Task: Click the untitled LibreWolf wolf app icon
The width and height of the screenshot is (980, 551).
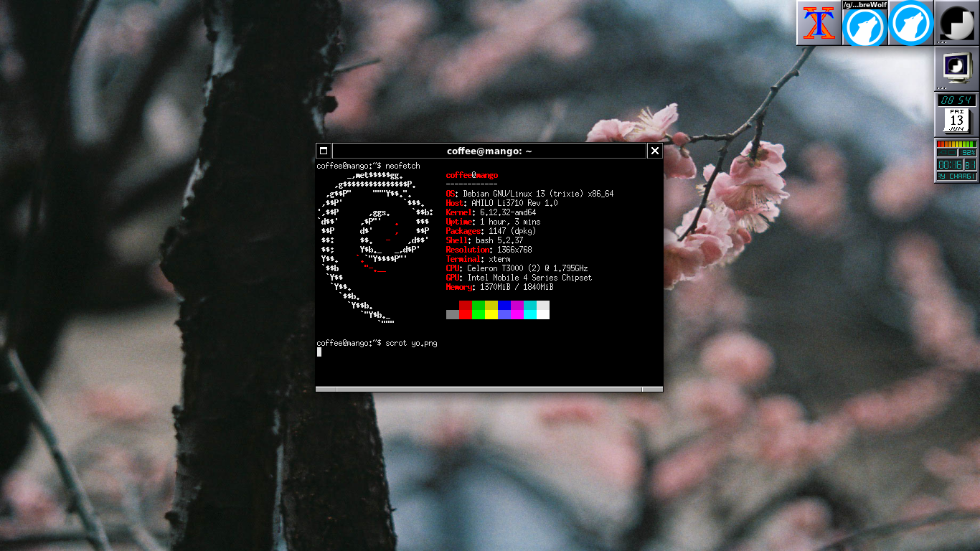Action: click(910, 23)
